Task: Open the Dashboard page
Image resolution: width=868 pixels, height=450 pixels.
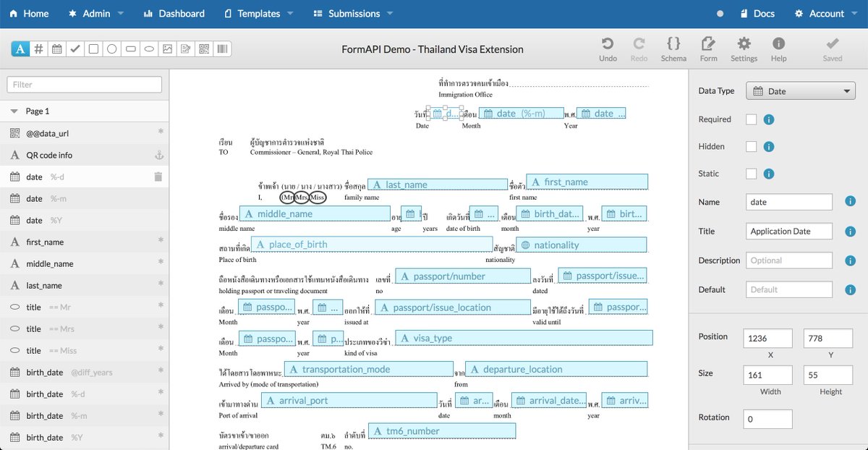Action: [174, 14]
